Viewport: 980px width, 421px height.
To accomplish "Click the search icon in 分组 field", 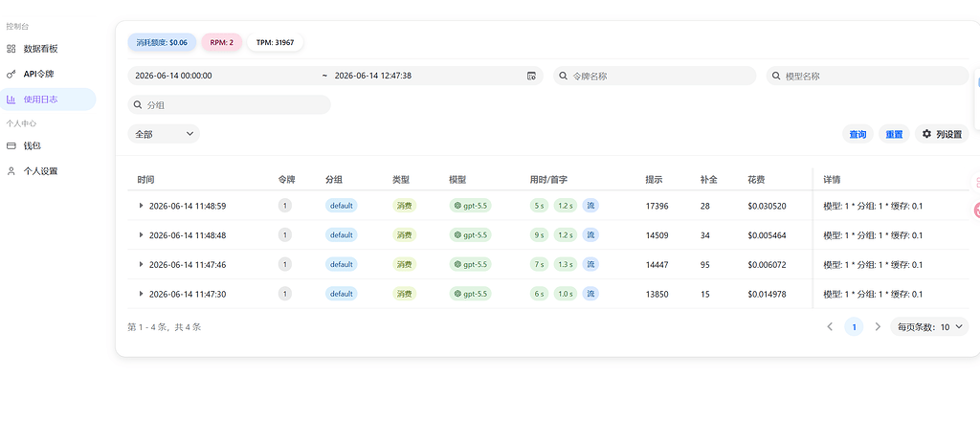I will click(x=138, y=105).
